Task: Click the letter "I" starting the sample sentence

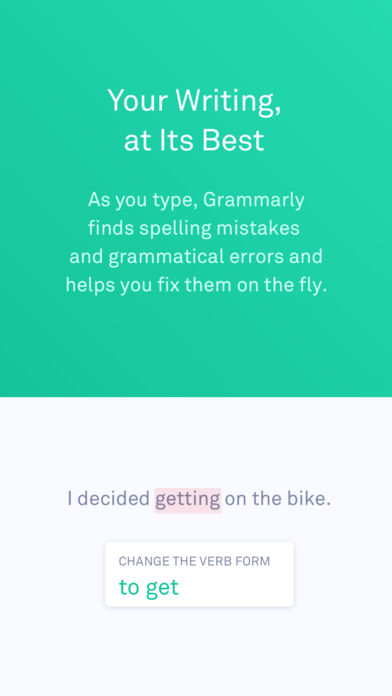Action: [70, 498]
